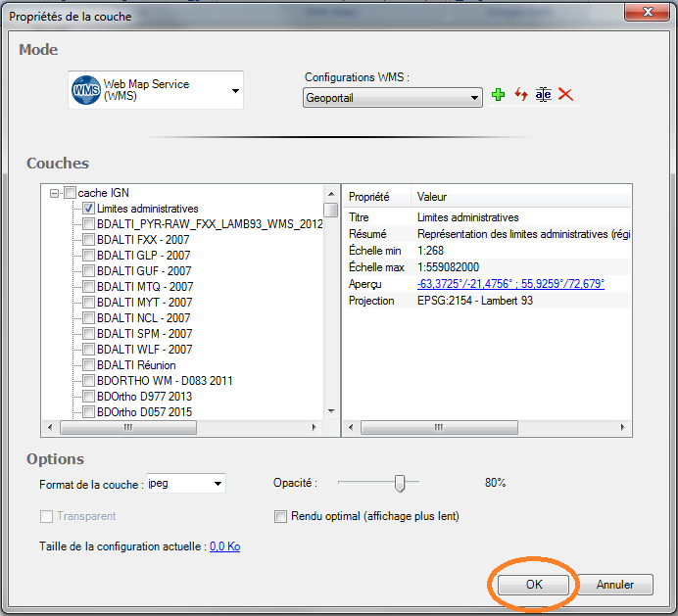Viewport: 678px width, 616px height.
Task: Click the opacity slider handle
Action: point(400,483)
